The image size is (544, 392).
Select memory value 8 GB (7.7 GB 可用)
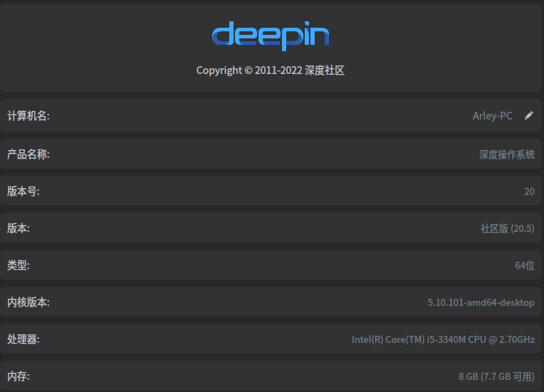(x=496, y=376)
